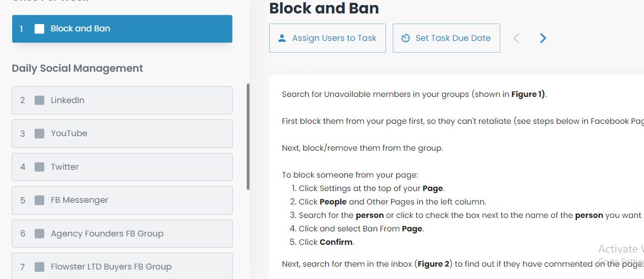Tick the LinkedIn task checkbox

(x=39, y=100)
